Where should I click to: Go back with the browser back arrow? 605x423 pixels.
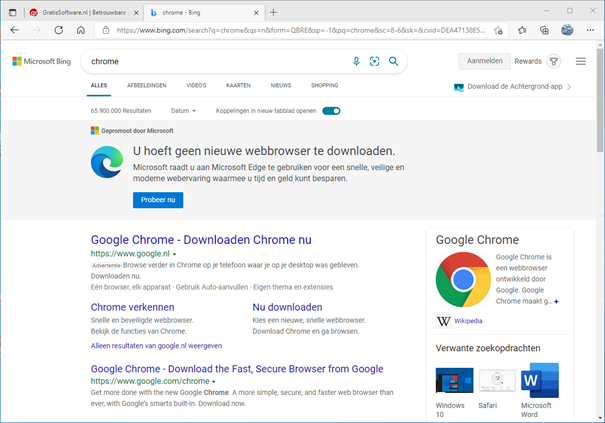click(x=15, y=30)
